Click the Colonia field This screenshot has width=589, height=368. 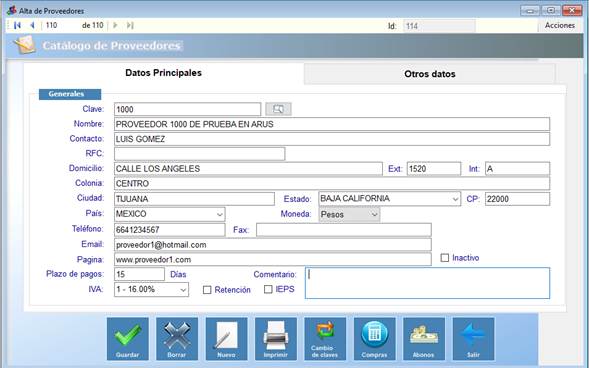[332, 184]
